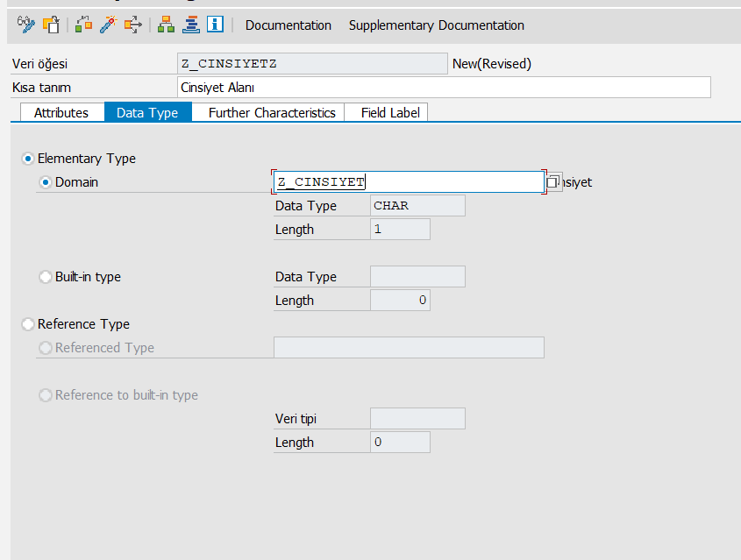The height and width of the screenshot is (560, 741).
Task: Click the Domain input field Z_CINSIYET
Action: [408, 182]
